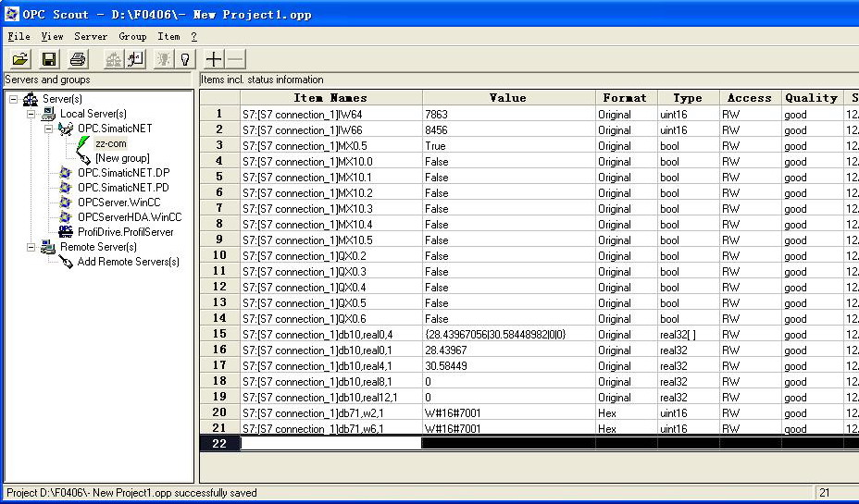859x504 pixels.
Task: Click the Print icon in toolbar
Action: click(x=79, y=59)
